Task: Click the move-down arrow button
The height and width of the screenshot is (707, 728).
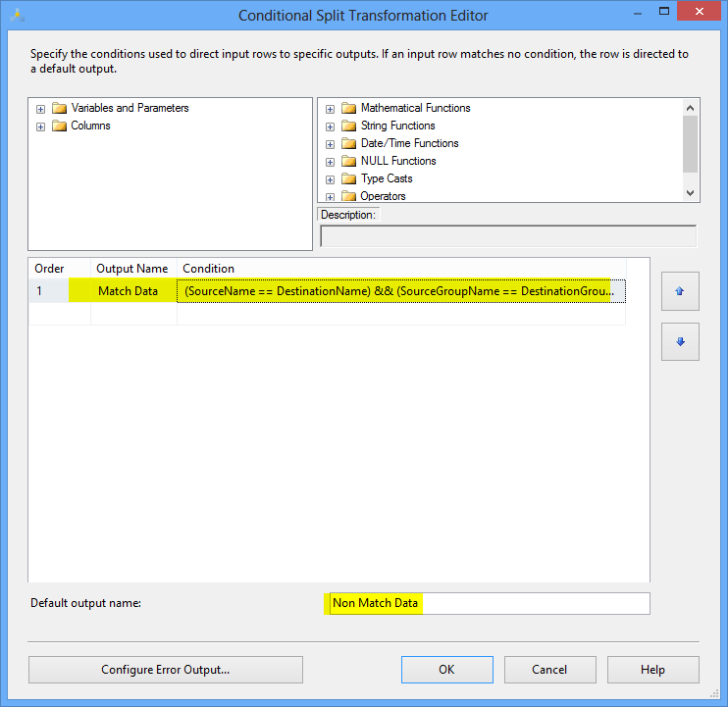Action: [x=680, y=342]
